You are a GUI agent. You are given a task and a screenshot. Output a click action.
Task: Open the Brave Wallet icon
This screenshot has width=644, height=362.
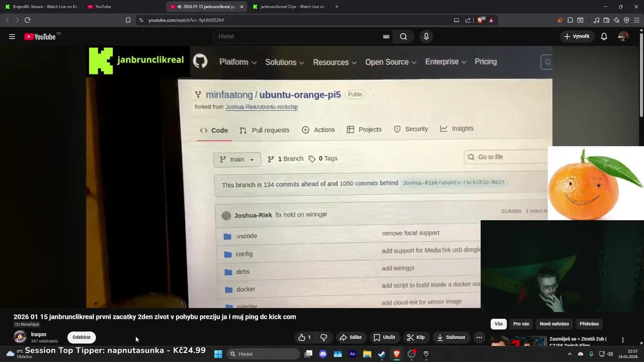606,20
